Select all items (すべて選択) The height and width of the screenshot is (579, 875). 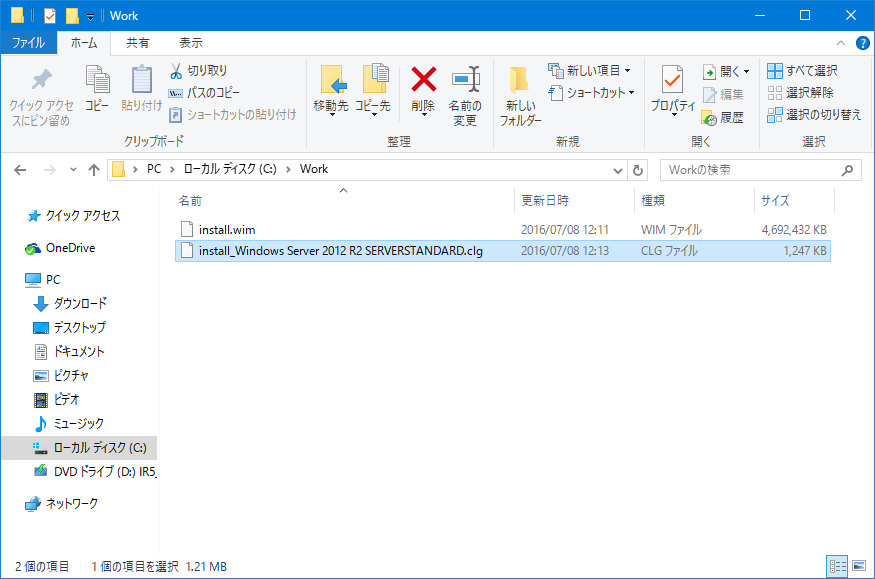pos(802,71)
